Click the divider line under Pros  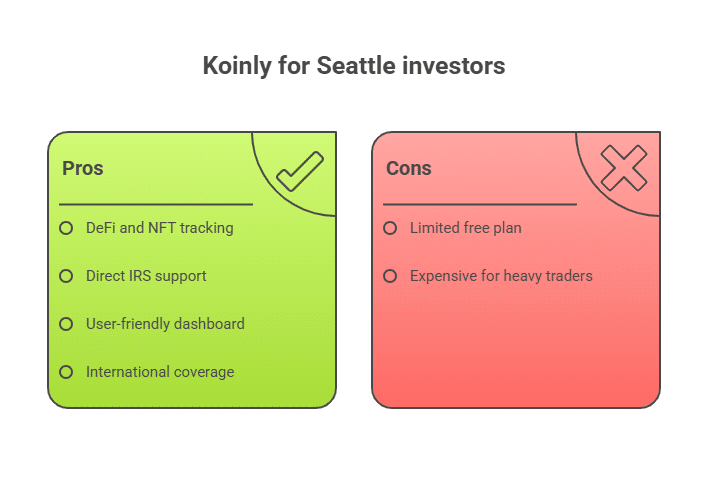[156, 205]
